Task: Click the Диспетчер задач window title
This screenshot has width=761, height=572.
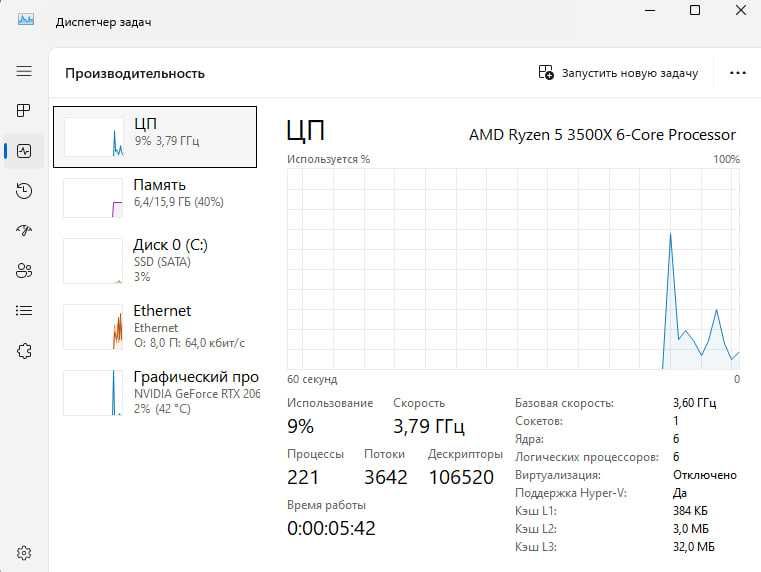Action: 103,22
